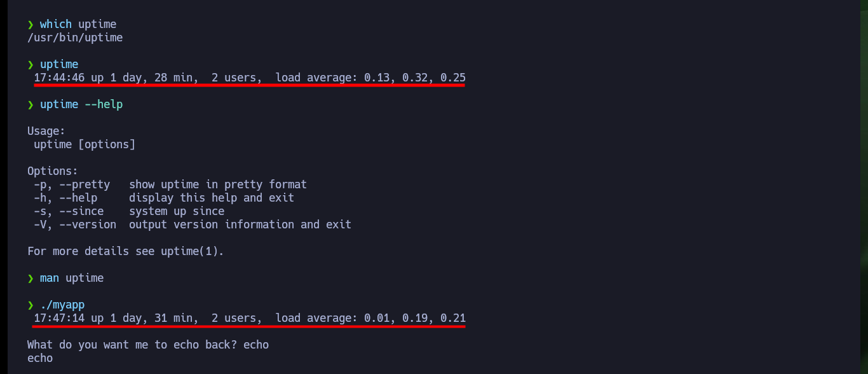Click the '-h, --help' option text
Image resolution: width=868 pixels, height=374 pixels.
point(65,198)
